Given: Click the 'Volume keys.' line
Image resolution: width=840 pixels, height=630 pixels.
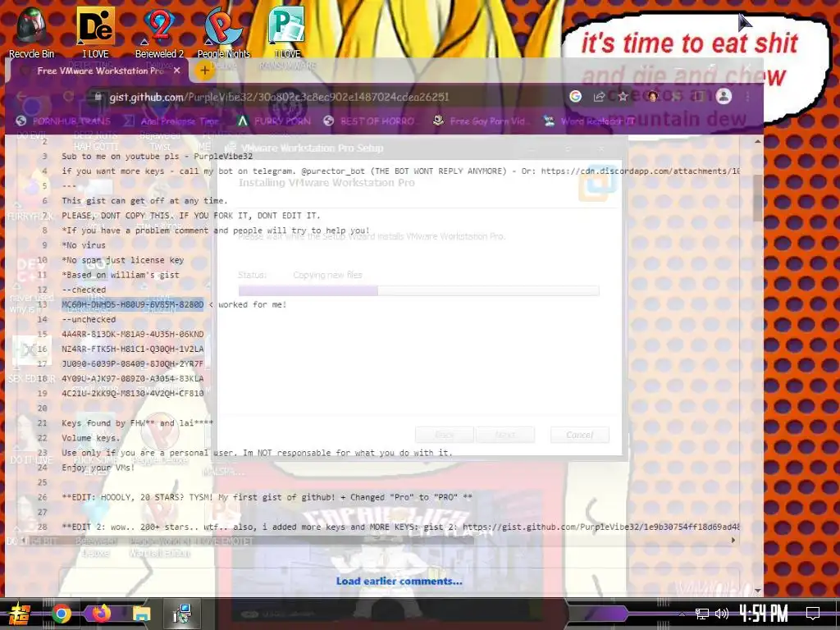Looking at the screenshot, I should [91, 438].
